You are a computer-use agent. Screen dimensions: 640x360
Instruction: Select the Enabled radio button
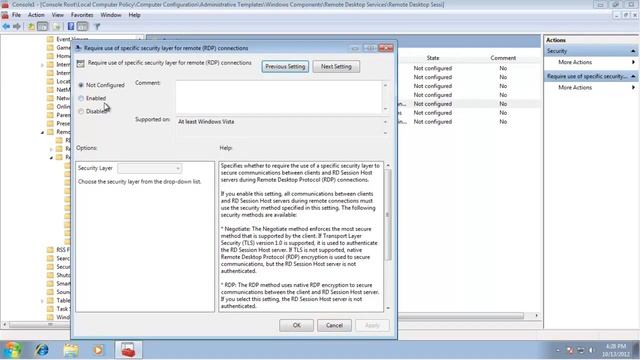tap(81, 98)
